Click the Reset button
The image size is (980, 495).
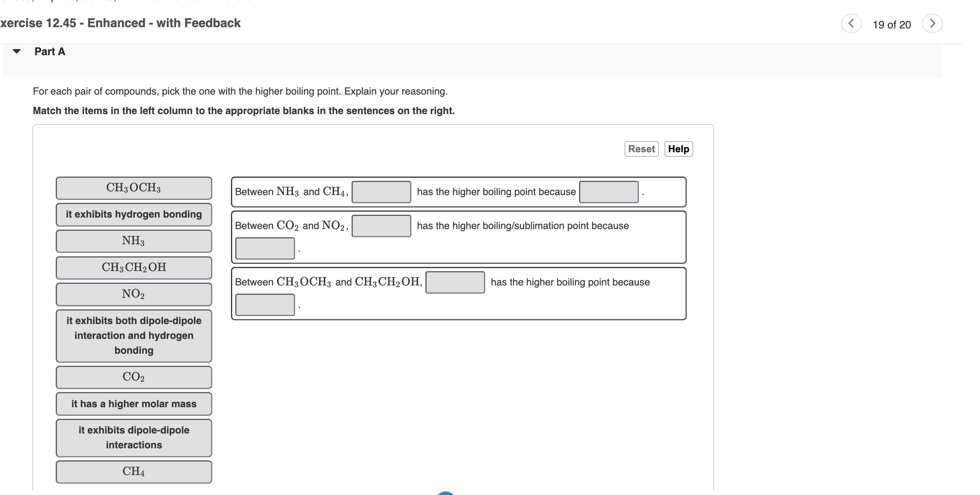click(x=641, y=149)
